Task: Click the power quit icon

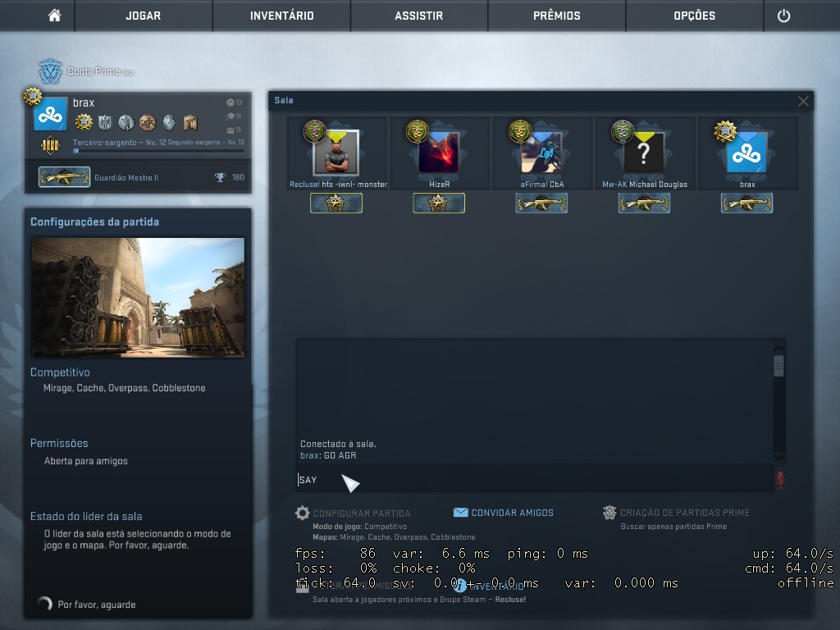Action: click(783, 16)
